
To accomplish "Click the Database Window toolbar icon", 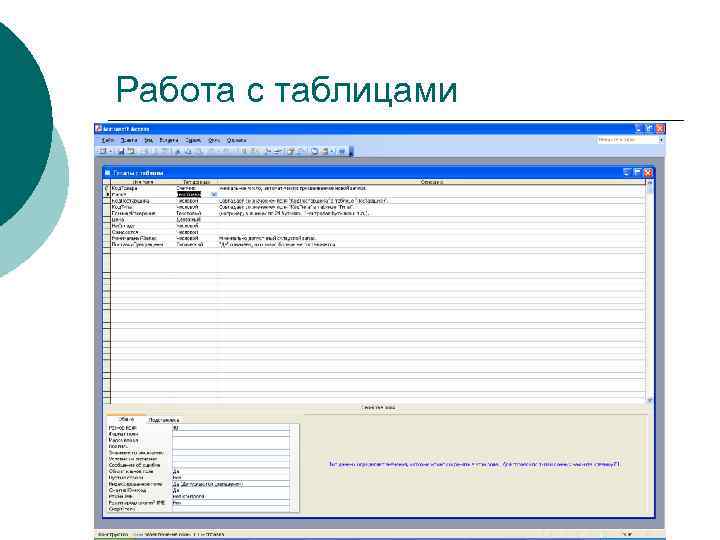I will (x=315, y=151).
